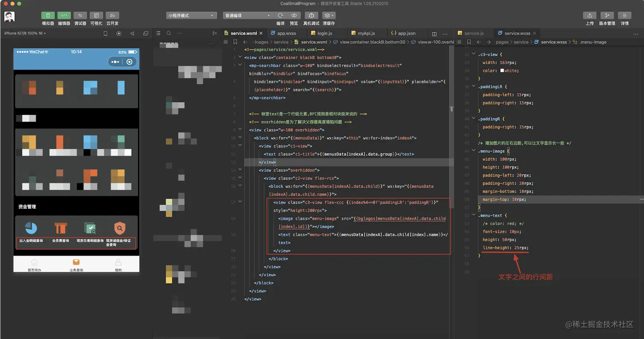Image resolution: width=644 pixels, height=339 pixels.
Task: Fold the c1-view block at line 11
Action: [240, 146]
